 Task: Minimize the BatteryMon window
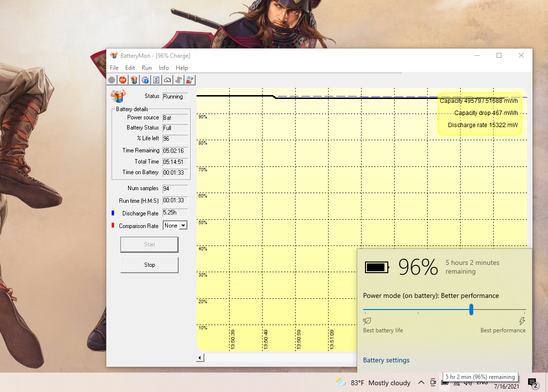click(477, 55)
